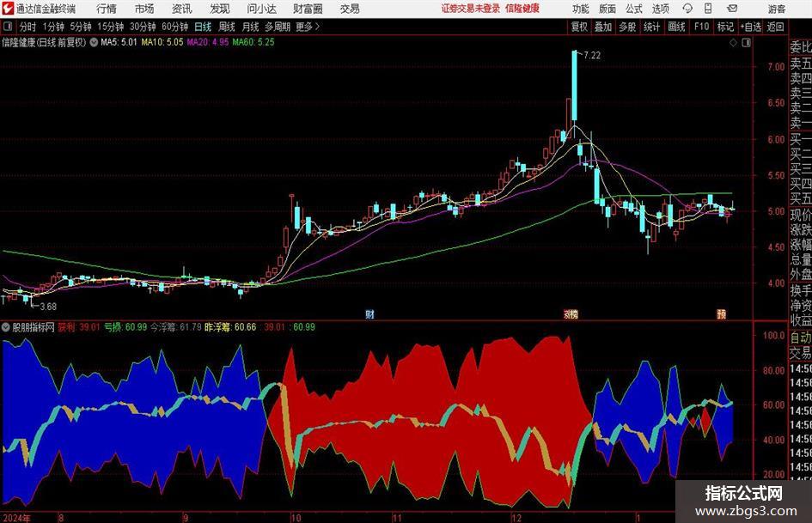This screenshot has width=812, height=523.
Task: Switch to 30分钟 period
Action: [143, 27]
